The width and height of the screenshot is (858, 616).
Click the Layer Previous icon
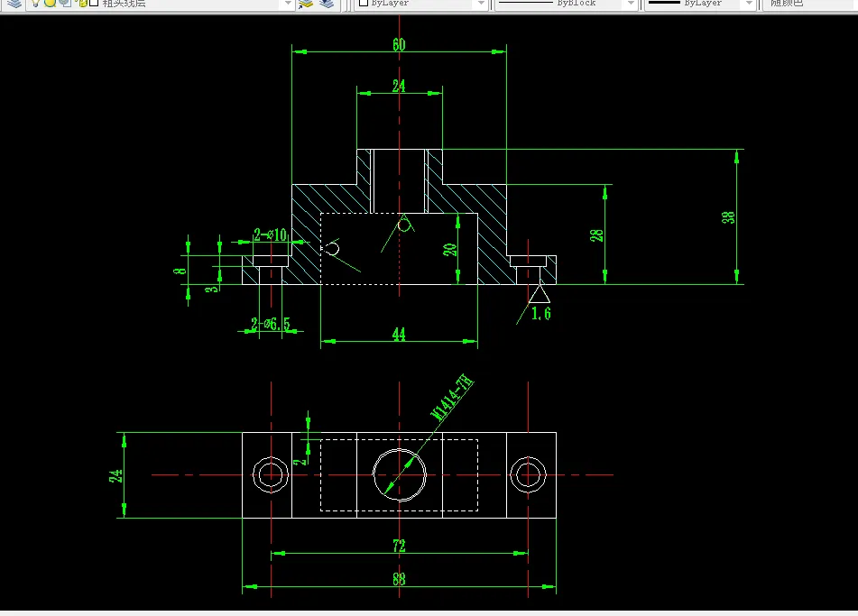point(325,4)
